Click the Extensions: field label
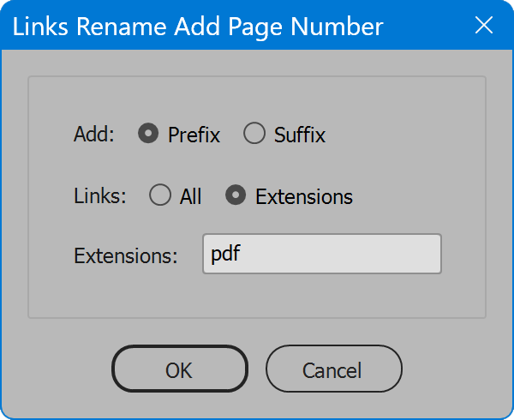The image size is (514, 420). (x=126, y=255)
